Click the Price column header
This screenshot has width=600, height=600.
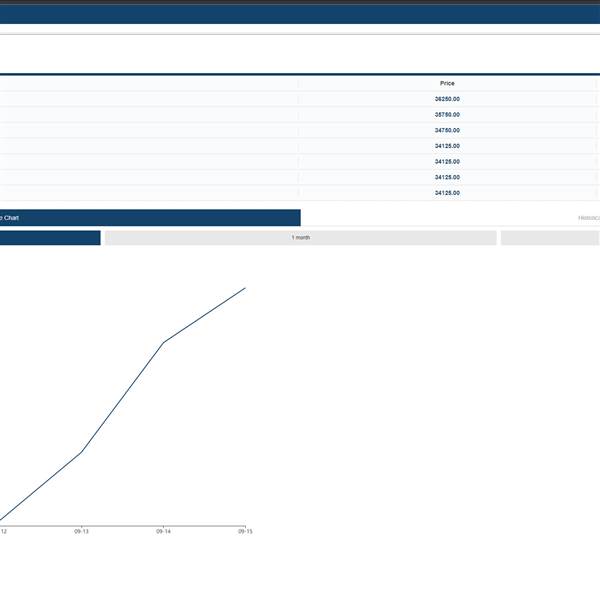(447, 83)
